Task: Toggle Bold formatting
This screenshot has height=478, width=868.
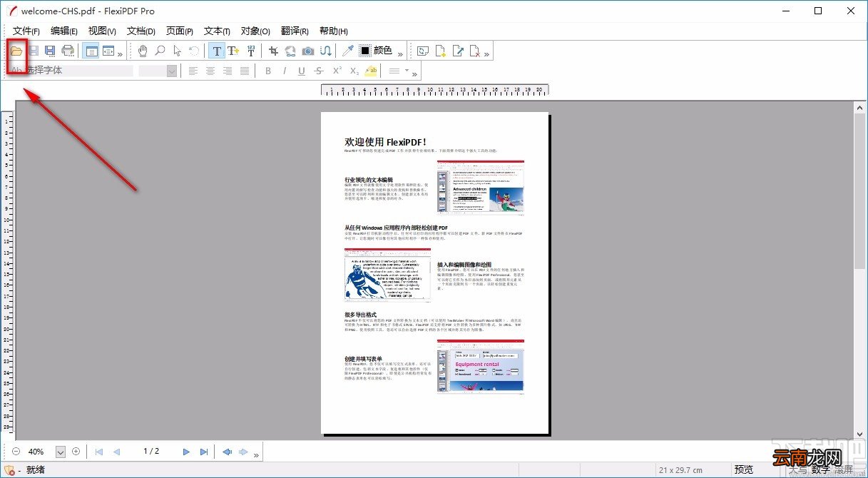Action: [268, 71]
